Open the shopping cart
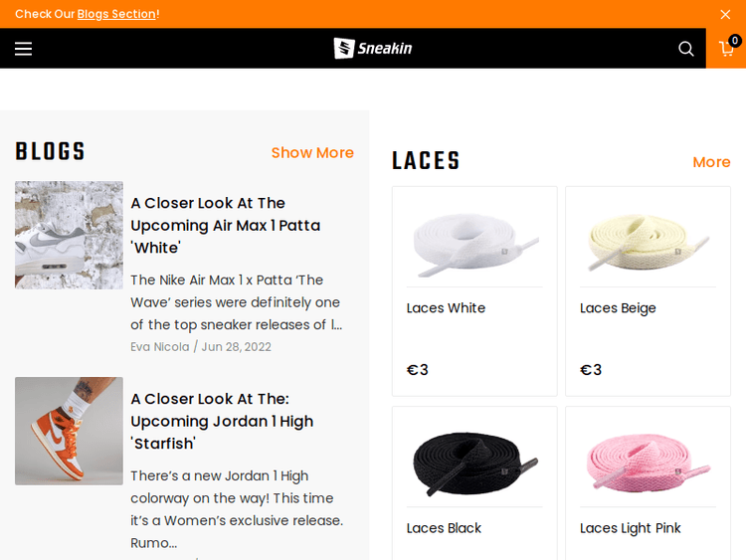This screenshot has height=560, width=746. pos(727,49)
